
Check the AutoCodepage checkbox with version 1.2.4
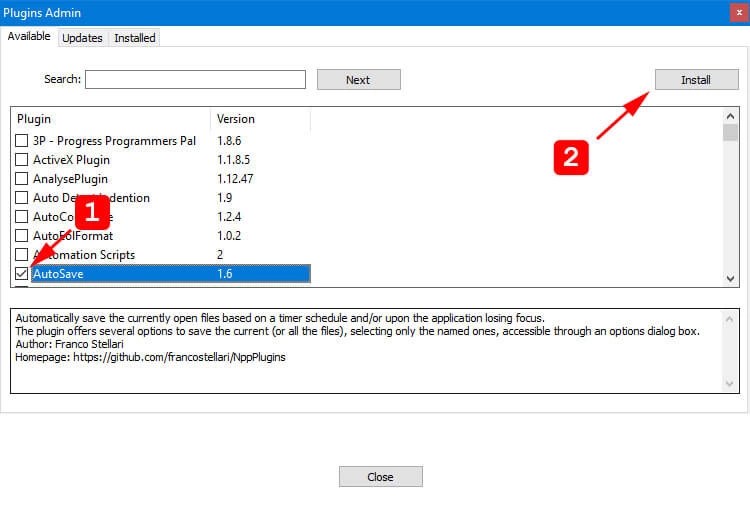[22, 217]
